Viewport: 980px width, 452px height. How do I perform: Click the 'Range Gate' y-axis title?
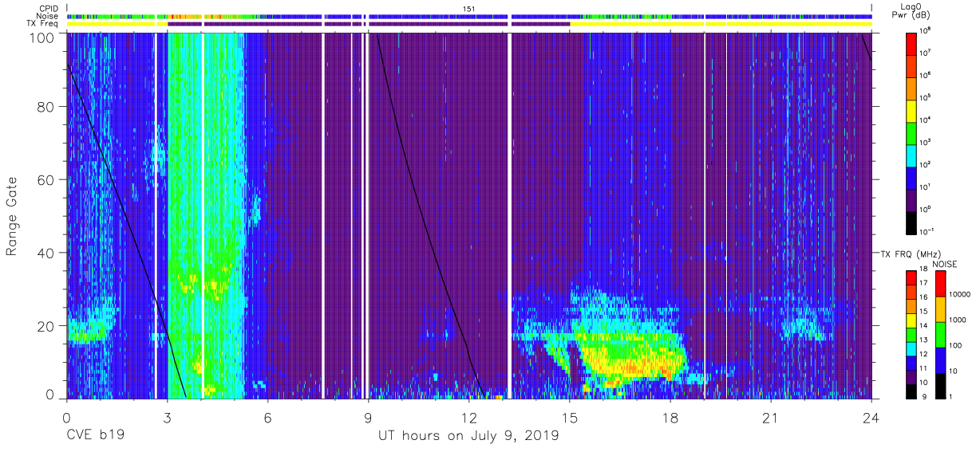point(13,216)
